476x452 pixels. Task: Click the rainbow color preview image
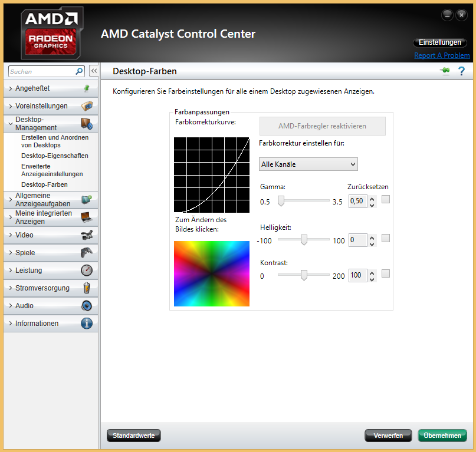pos(212,273)
